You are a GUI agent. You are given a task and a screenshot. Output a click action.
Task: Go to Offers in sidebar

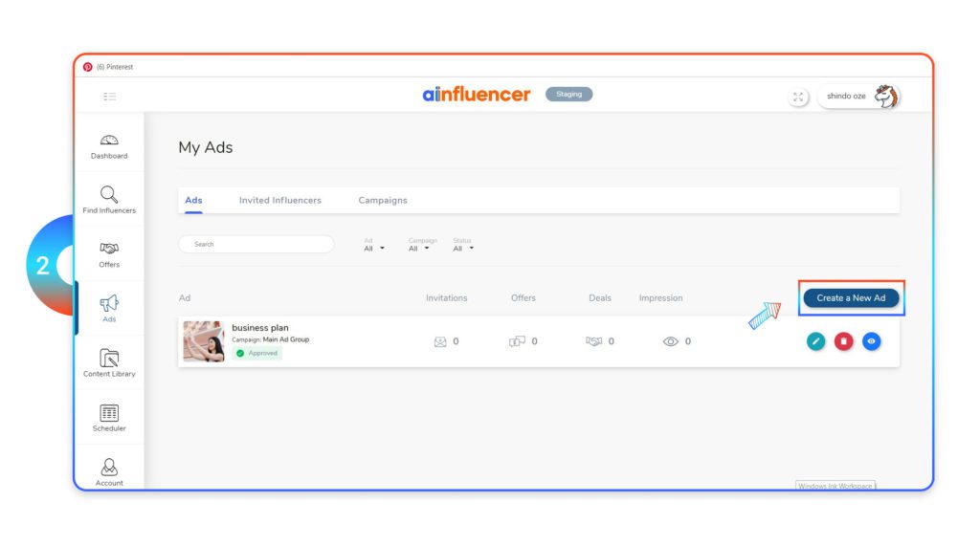click(x=109, y=254)
